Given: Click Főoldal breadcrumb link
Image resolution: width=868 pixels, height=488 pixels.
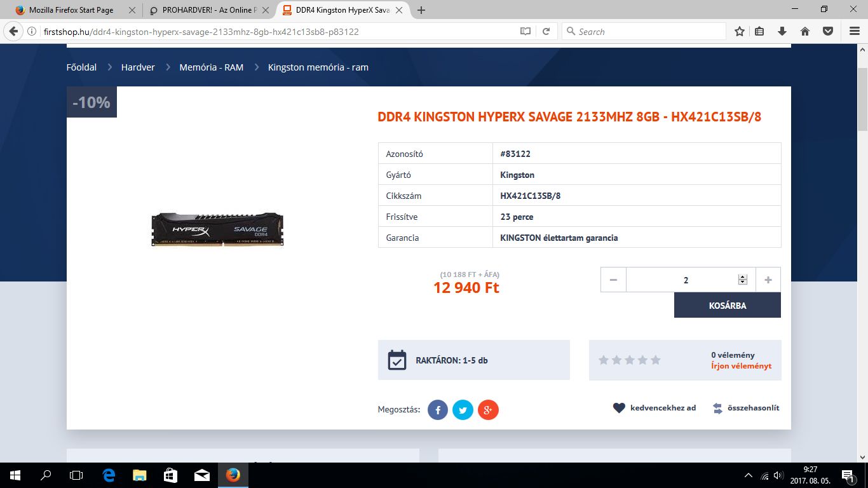Looking at the screenshot, I should [x=81, y=67].
